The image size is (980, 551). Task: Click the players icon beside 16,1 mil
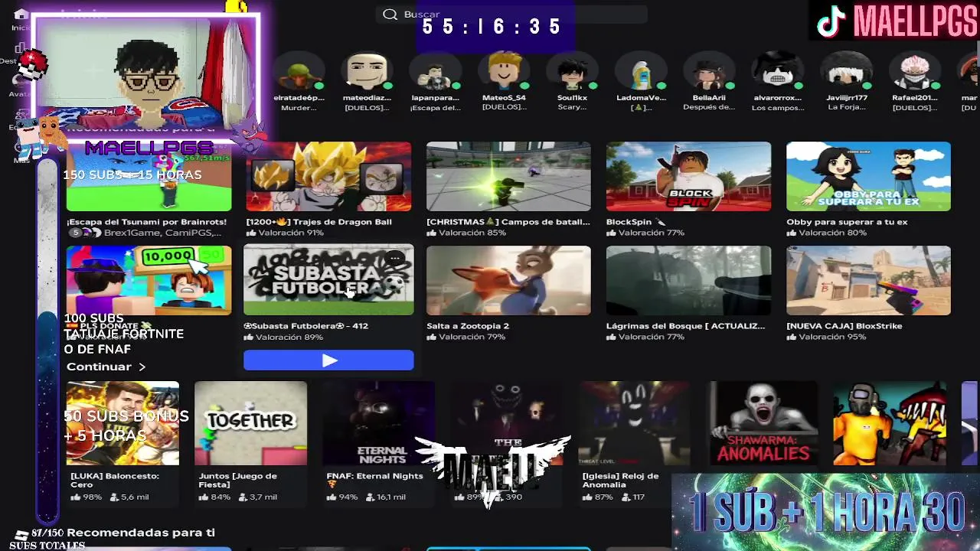(370, 497)
